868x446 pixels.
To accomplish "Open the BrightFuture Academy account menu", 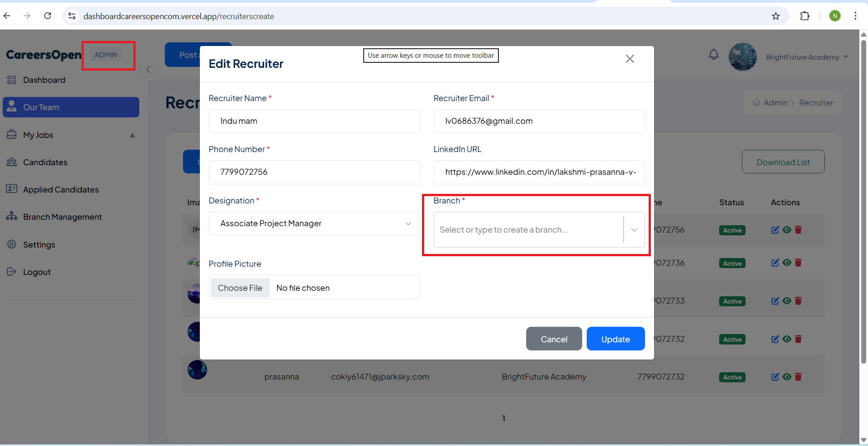I will [x=806, y=57].
